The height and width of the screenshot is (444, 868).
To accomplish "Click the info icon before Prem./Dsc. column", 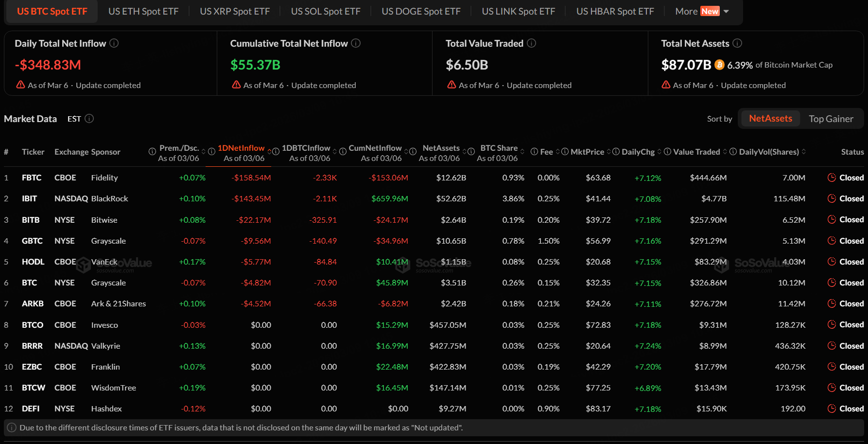I will pyautogui.click(x=152, y=152).
